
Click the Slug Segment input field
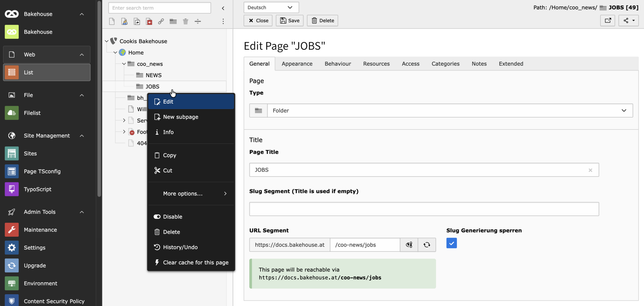coord(424,209)
